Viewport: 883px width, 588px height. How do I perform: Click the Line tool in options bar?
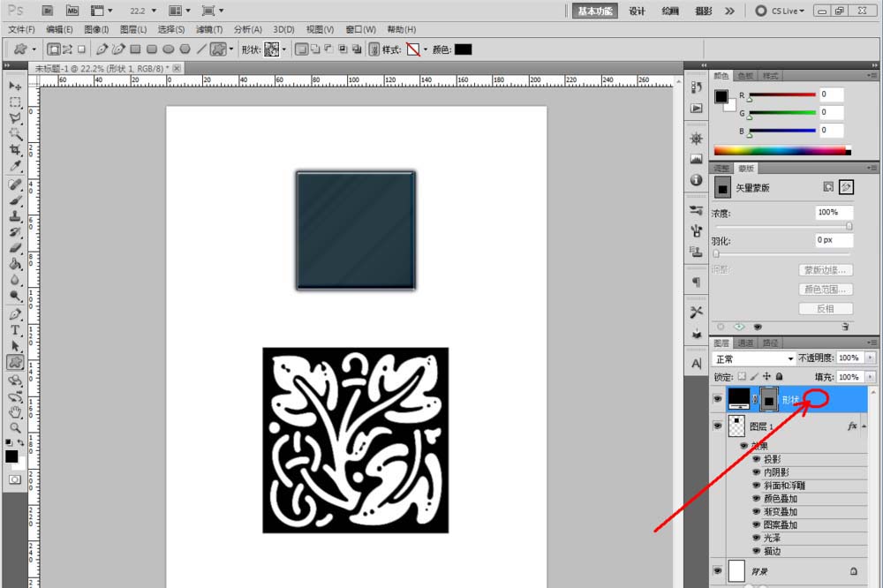pos(200,49)
